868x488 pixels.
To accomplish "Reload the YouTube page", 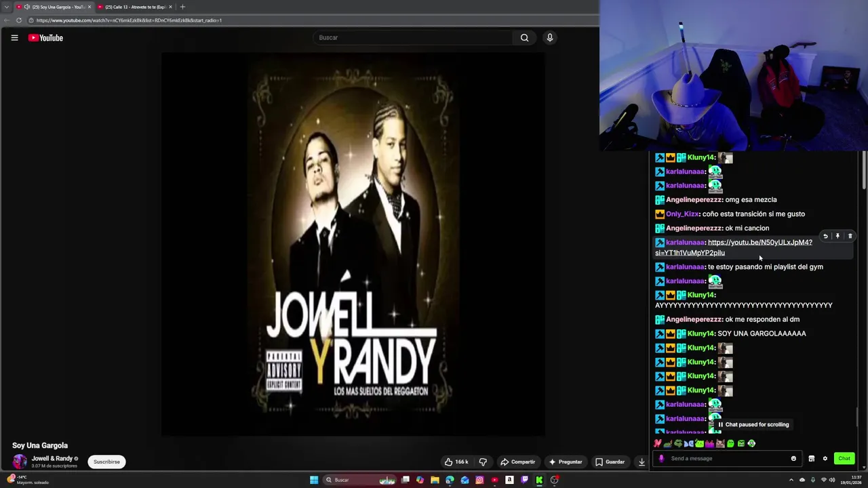I will pos(19,20).
